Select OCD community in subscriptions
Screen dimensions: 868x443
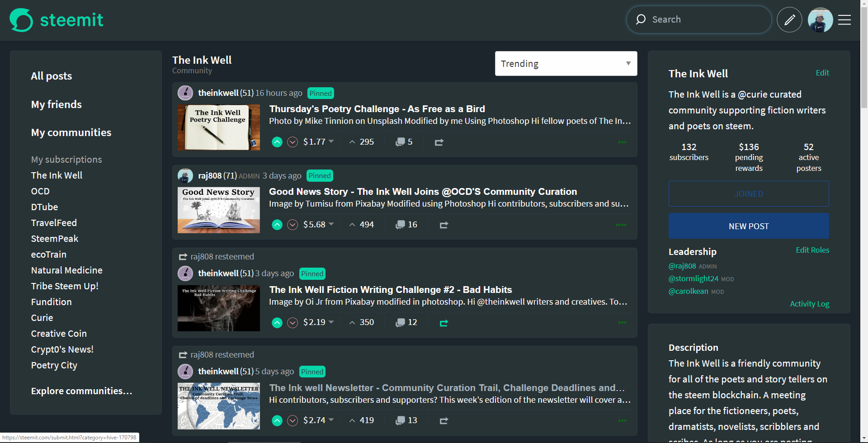[40, 191]
